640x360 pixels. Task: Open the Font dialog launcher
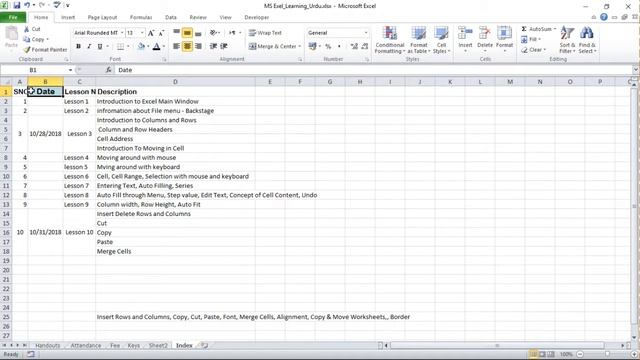click(164, 60)
